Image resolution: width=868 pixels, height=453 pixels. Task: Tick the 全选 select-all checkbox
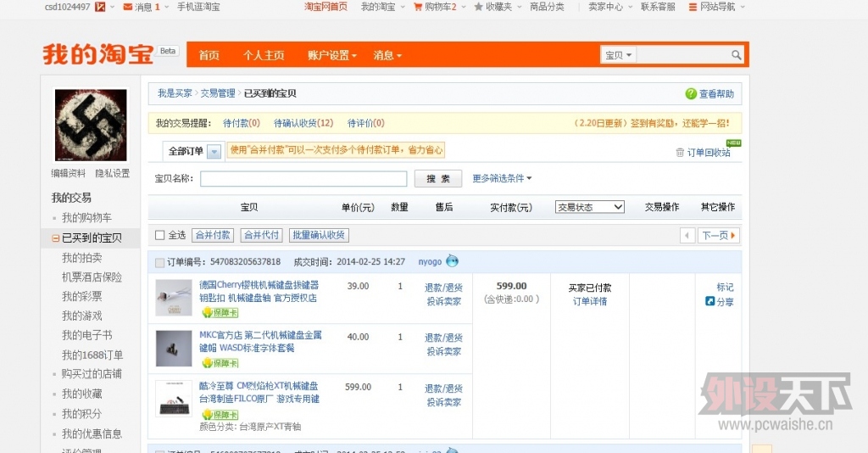tap(160, 235)
